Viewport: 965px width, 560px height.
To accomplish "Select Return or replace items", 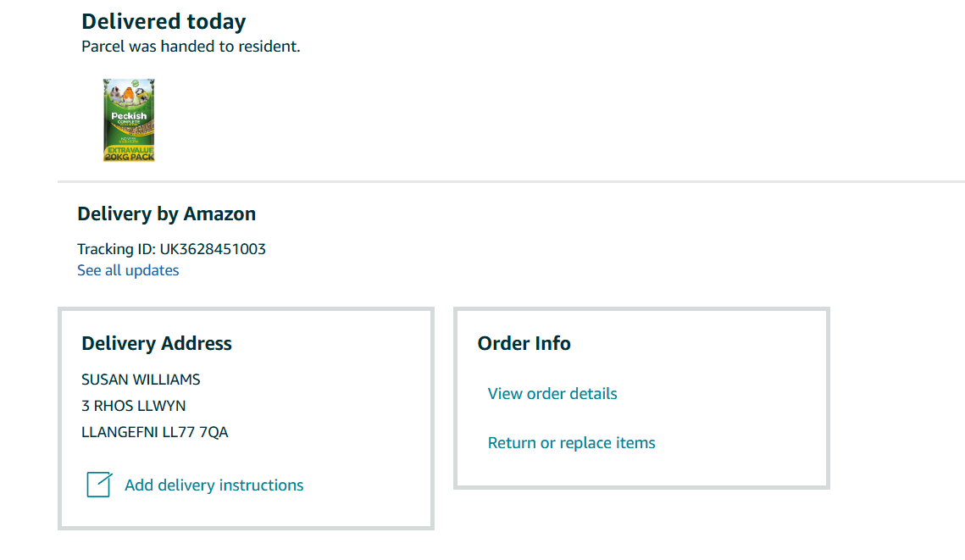I will pos(571,442).
